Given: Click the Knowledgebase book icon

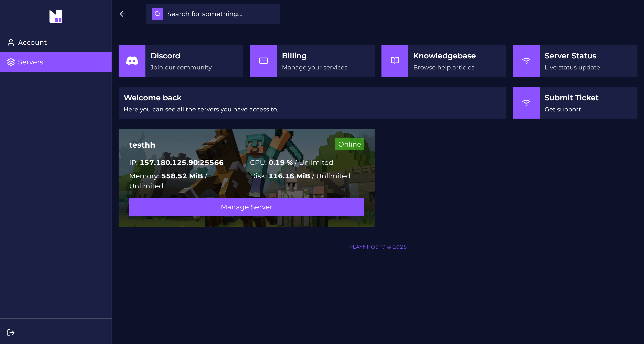Looking at the screenshot, I should [x=395, y=61].
